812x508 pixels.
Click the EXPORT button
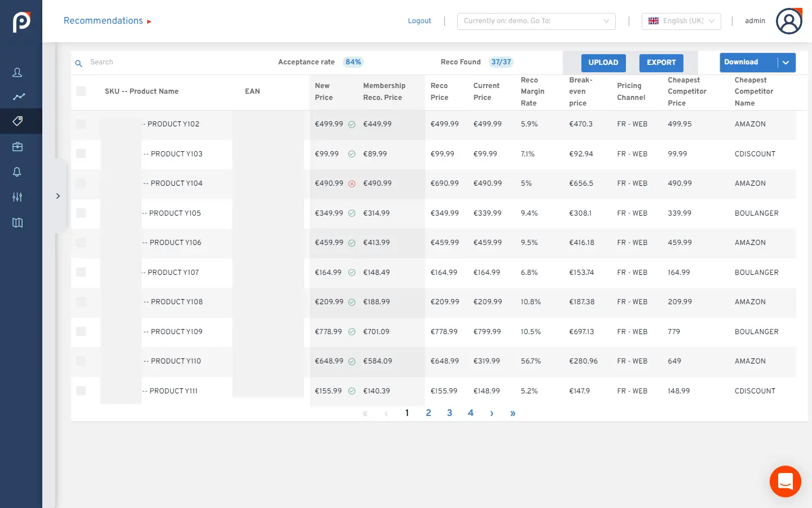click(661, 63)
